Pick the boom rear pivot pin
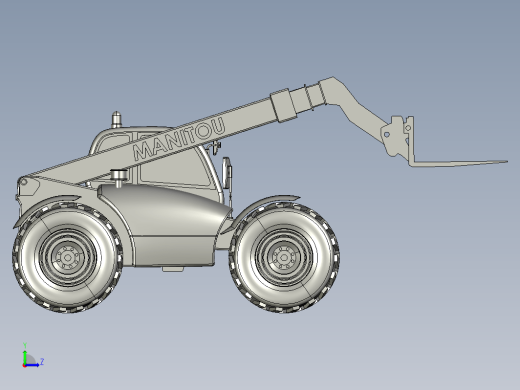Viewport: 520px width, 390px height. [24, 182]
